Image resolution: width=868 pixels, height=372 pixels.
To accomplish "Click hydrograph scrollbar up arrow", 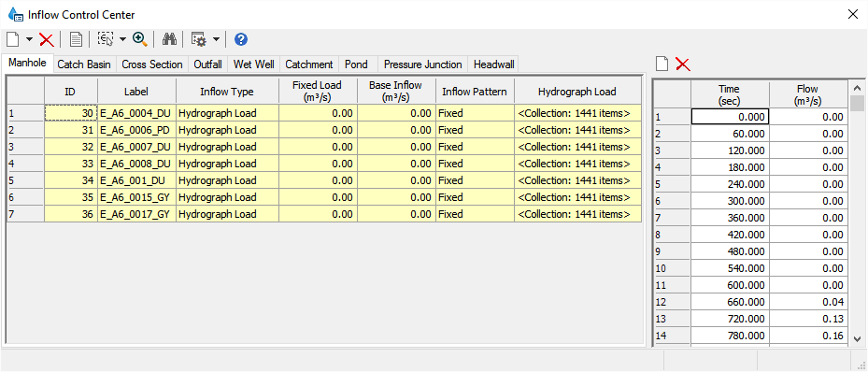I will tap(857, 88).
